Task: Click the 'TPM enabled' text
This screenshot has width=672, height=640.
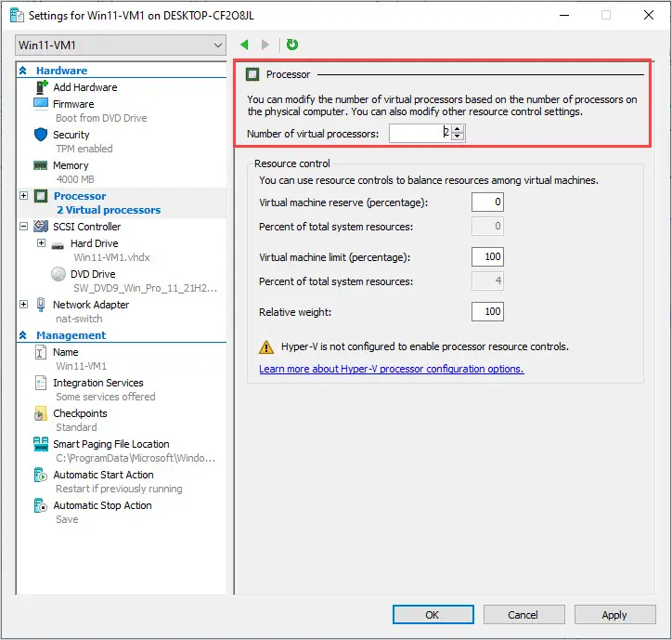Action: click(x=84, y=149)
